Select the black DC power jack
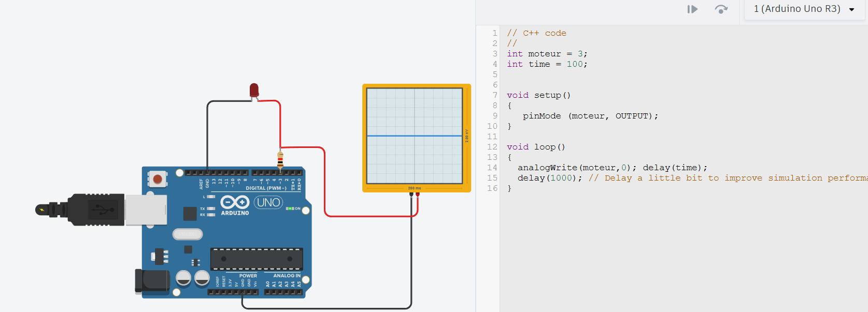Image resolution: width=868 pixels, height=312 pixels. click(152, 281)
